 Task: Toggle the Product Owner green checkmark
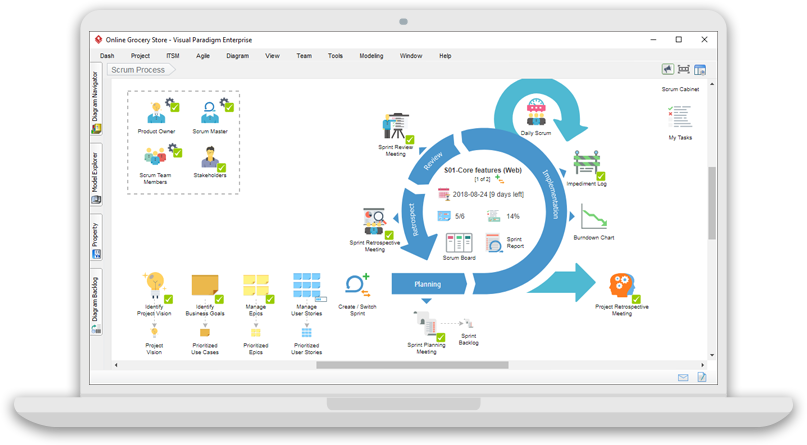tap(175, 107)
